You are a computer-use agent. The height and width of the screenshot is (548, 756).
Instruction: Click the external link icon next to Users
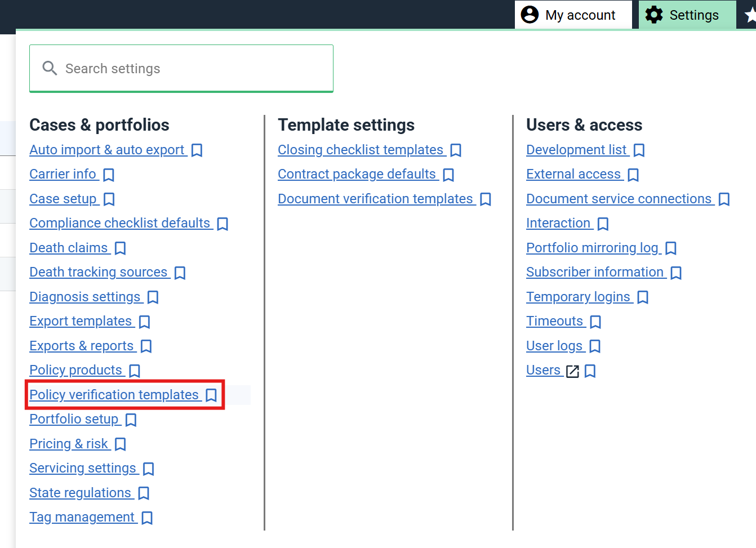click(572, 371)
